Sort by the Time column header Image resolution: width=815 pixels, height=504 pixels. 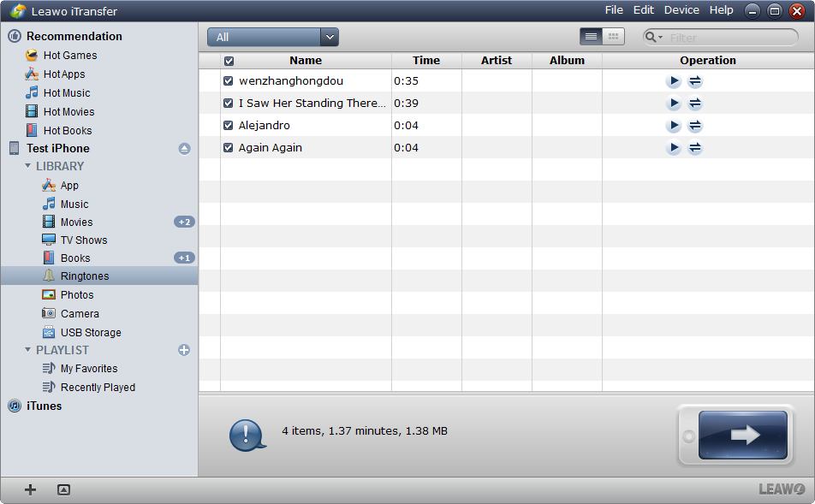click(426, 60)
